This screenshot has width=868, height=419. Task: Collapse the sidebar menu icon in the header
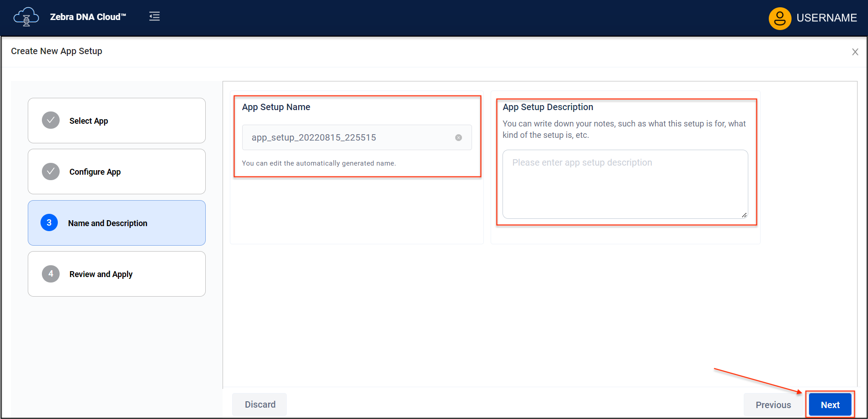click(x=154, y=17)
